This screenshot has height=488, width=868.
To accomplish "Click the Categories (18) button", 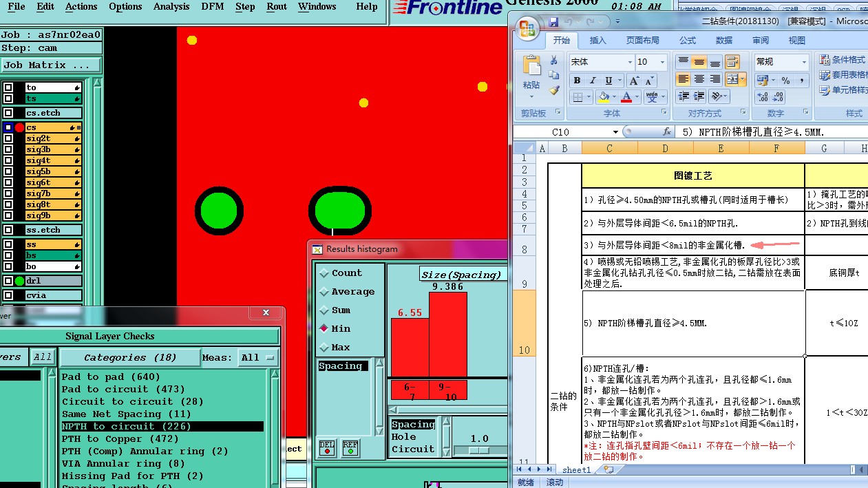I will pos(129,357).
